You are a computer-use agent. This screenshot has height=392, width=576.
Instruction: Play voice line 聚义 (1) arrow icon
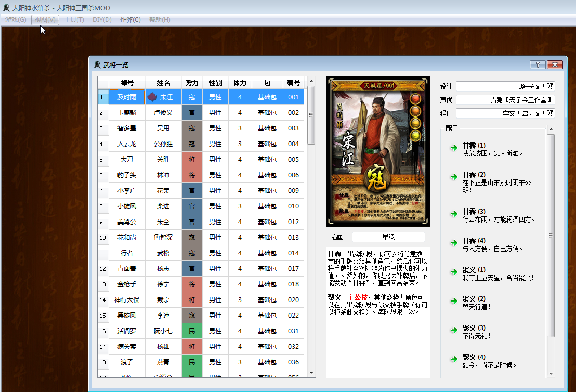[454, 272]
